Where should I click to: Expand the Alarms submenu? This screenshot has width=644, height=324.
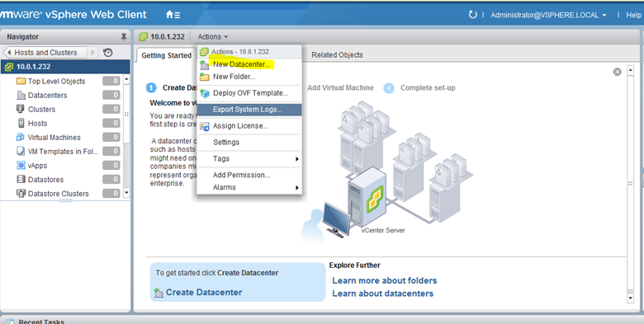(x=249, y=187)
